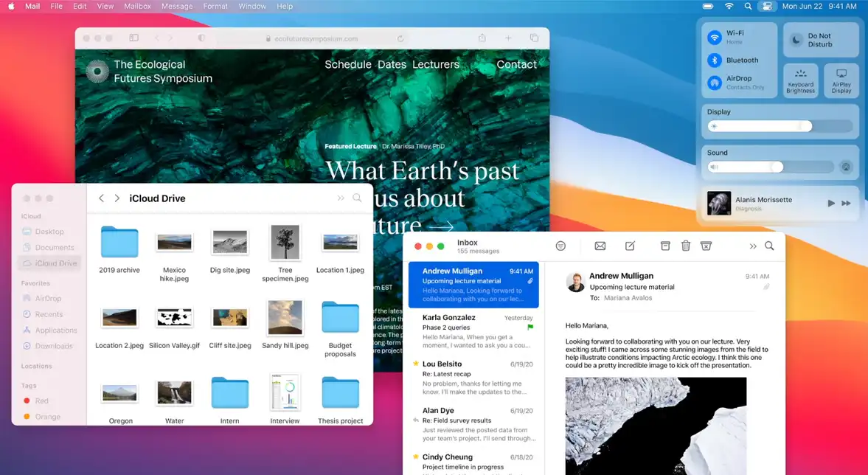This screenshot has width=868, height=475.
Task: Select the Desktop item in Finder sidebar
Action: tap(49, 232)
